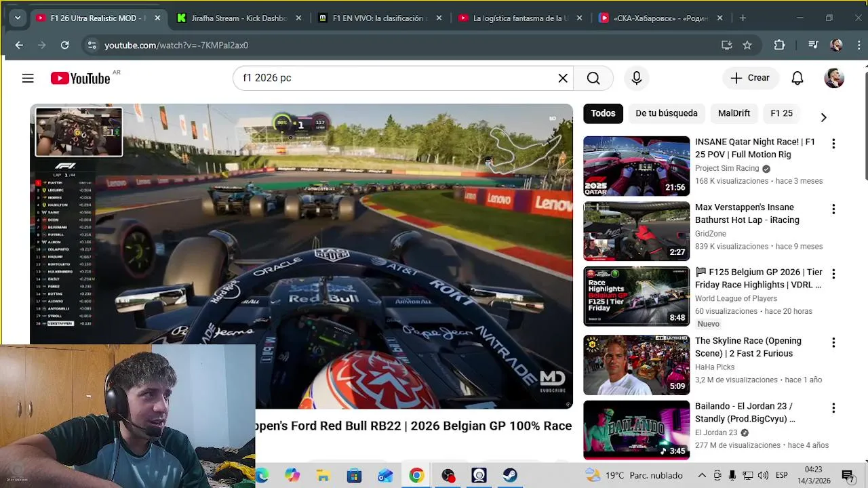Viewport: 868px width, 488px height.
Task: Select the Todos filter chip
Action: (603, 113)
